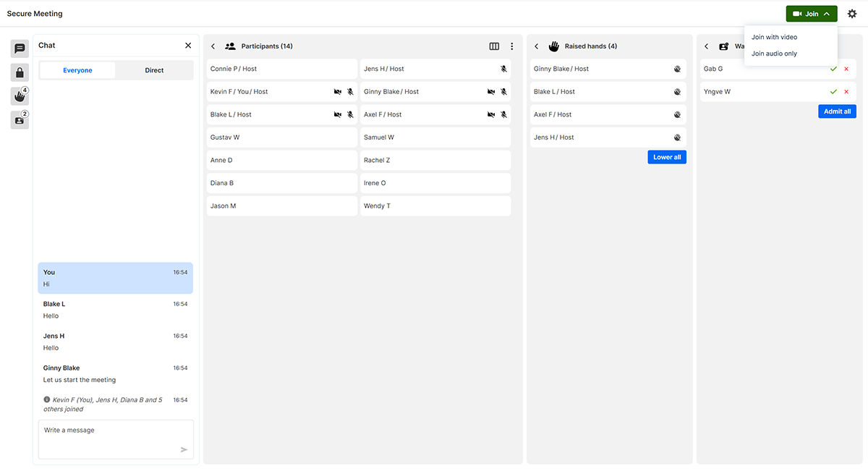This screenshot has height=471, width=868.
Task: Reject Yngve W with the red X
Action: (x=846, y=92)
